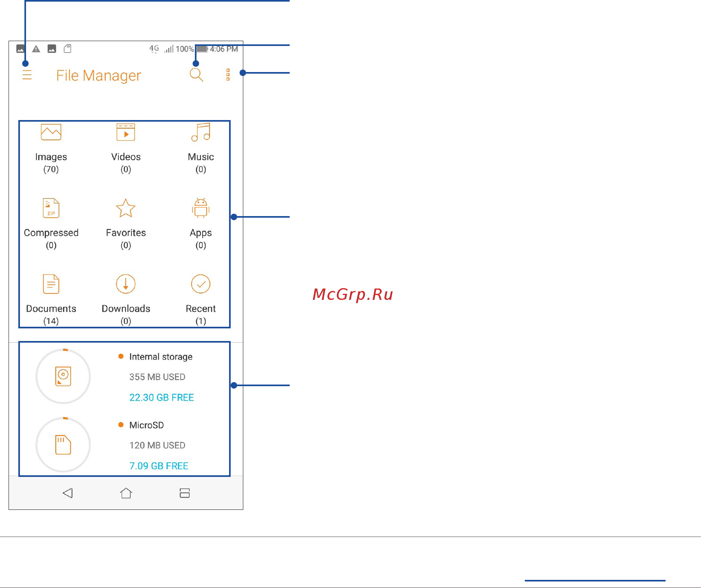Tap the File Manager title
This screenshot has width=701, height=588.
(99, 76)
